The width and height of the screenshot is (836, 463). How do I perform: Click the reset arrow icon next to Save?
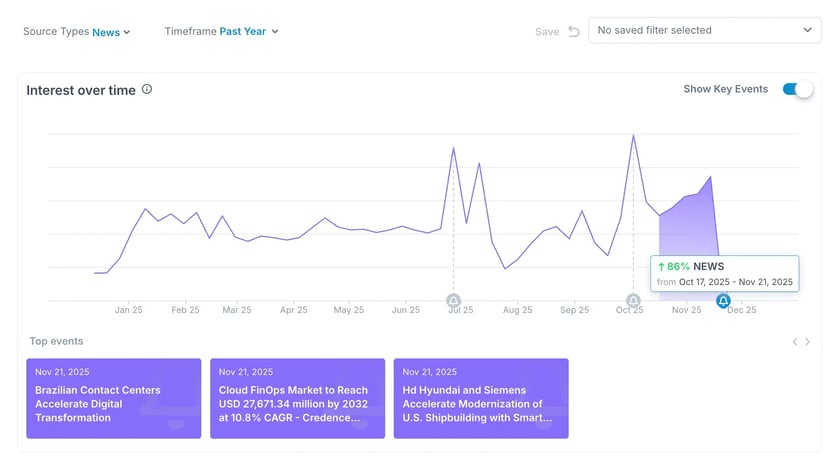point(574,31)
